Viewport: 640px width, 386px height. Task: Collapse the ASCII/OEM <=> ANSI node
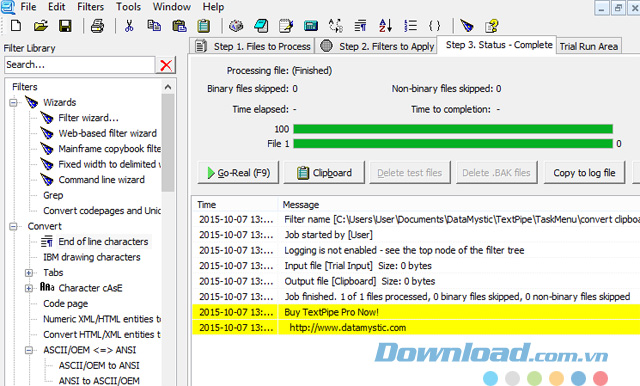click(x=29, y=350)
